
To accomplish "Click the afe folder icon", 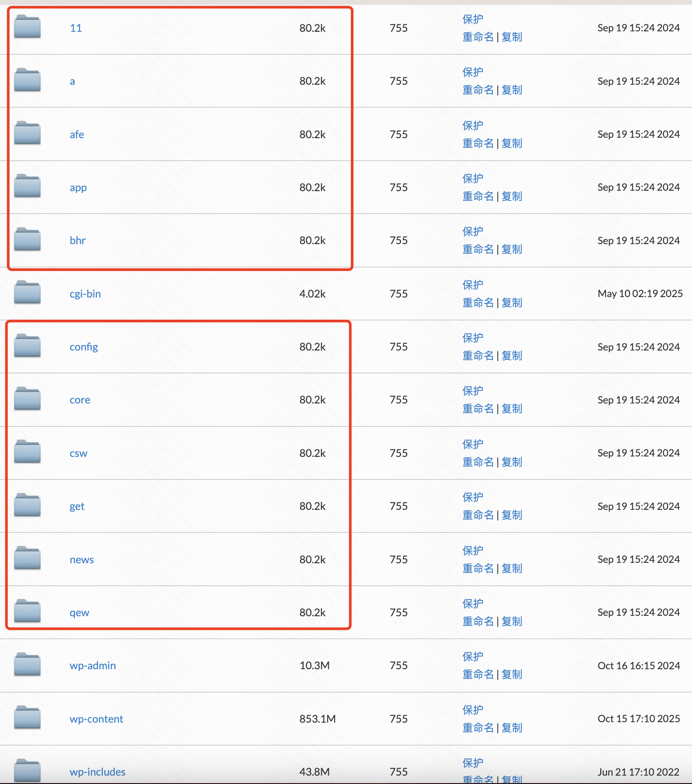I will pyautogui.click(x=27, y=134).
